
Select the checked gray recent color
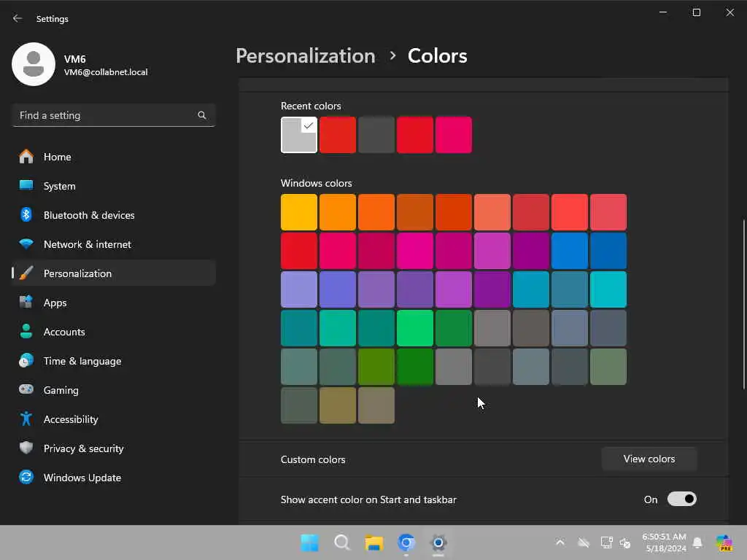(298, 135)
